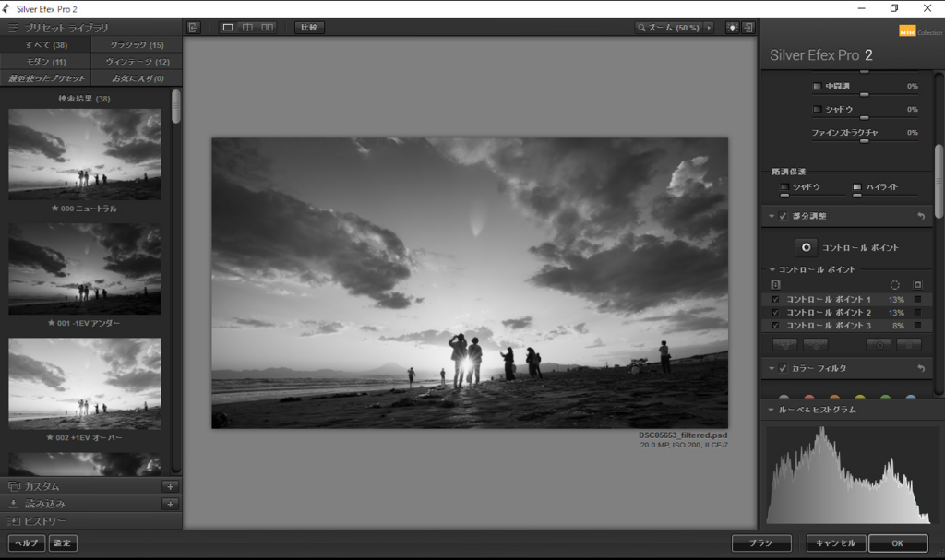Open the zoom level arrow menu
Image resolution: width=945 pixels, height=560 pixels.
[x=709, y=28]
